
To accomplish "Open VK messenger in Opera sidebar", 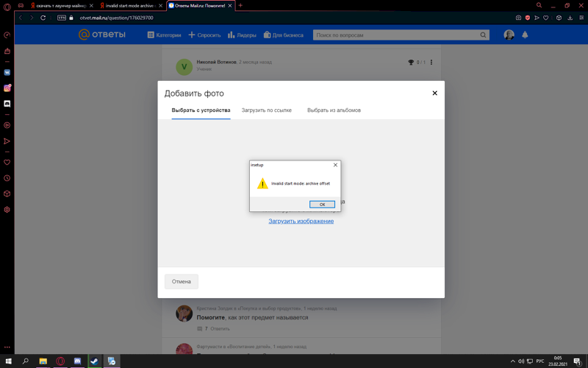I will point(7,73).
